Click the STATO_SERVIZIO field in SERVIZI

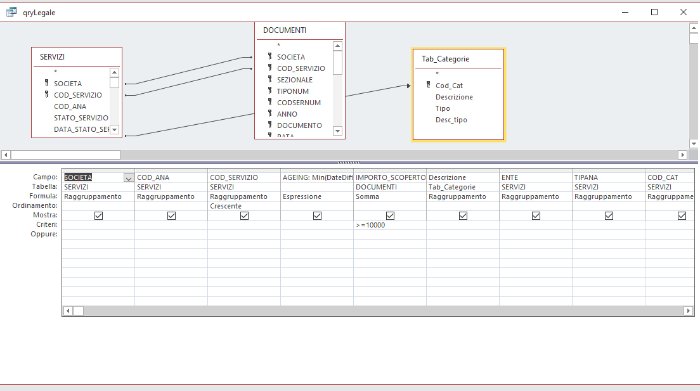[81, 118]
